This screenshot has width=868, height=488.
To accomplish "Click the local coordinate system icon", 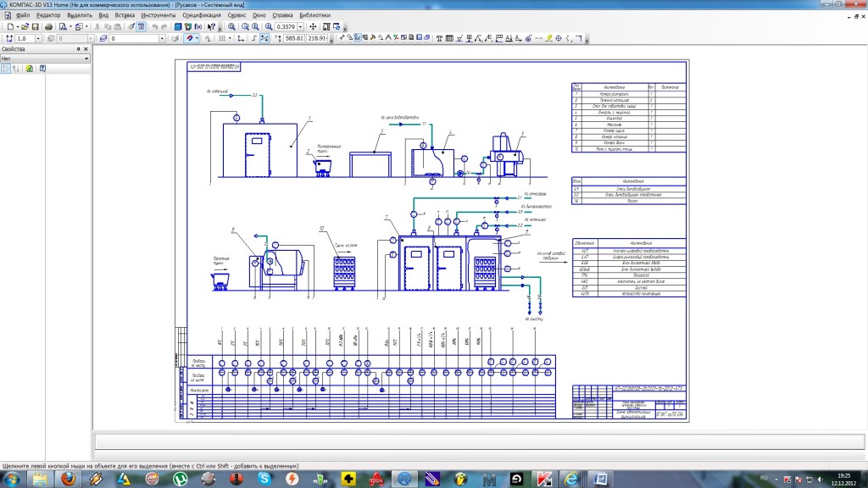I will [x=241, y=38].
